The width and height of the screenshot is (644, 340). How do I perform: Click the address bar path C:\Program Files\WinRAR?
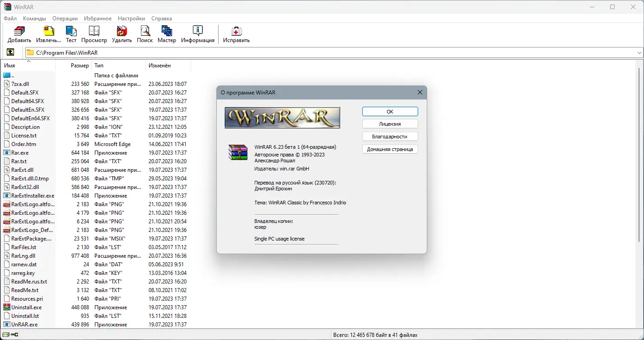pyautogui.click(x=67, y=53)
